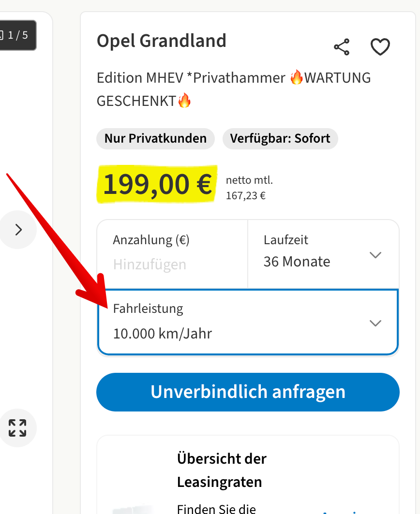Click the Unverbindlich anfragen button

click(248, 392)
